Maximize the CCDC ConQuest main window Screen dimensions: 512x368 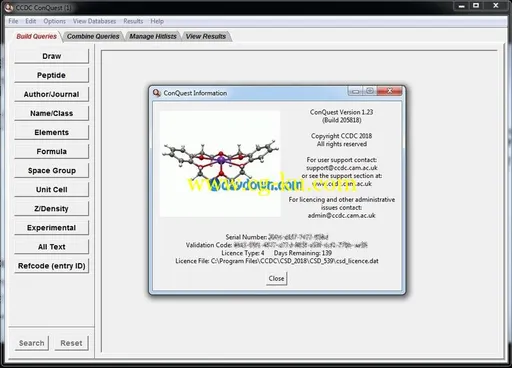[476, 6]
